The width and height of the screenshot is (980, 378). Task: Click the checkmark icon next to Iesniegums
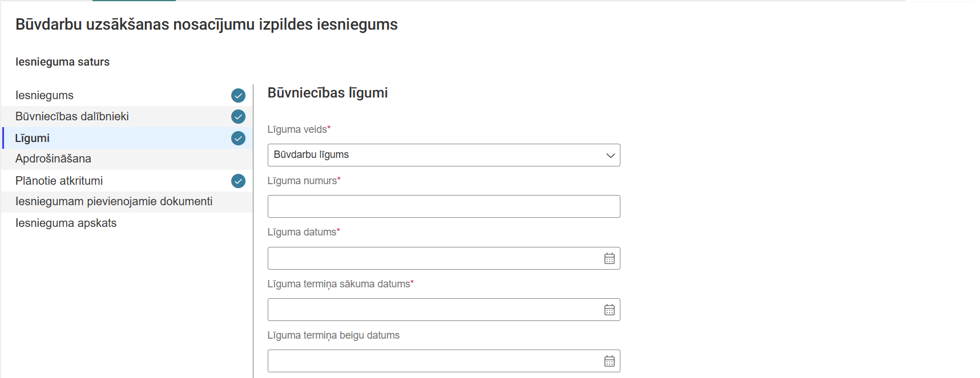(x=238, y=95)
